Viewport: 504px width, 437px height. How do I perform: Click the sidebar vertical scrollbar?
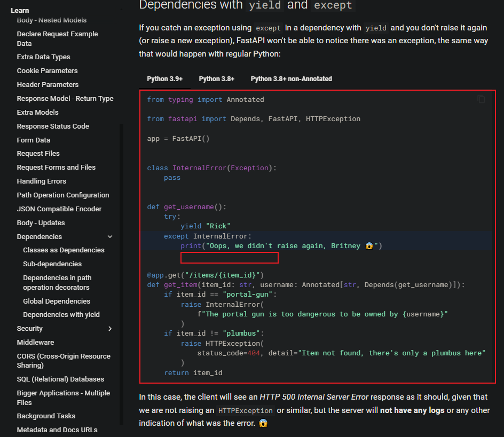[x=121, y=267]
